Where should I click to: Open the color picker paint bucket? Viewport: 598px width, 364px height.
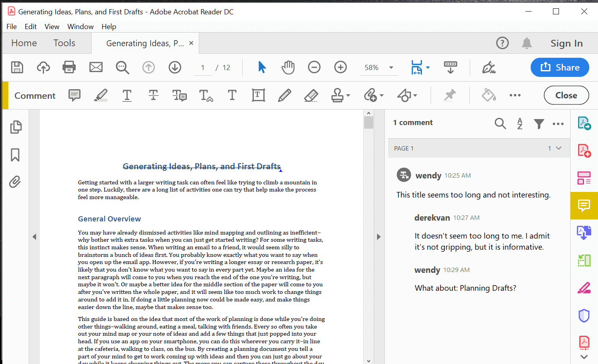coord(488,95)
